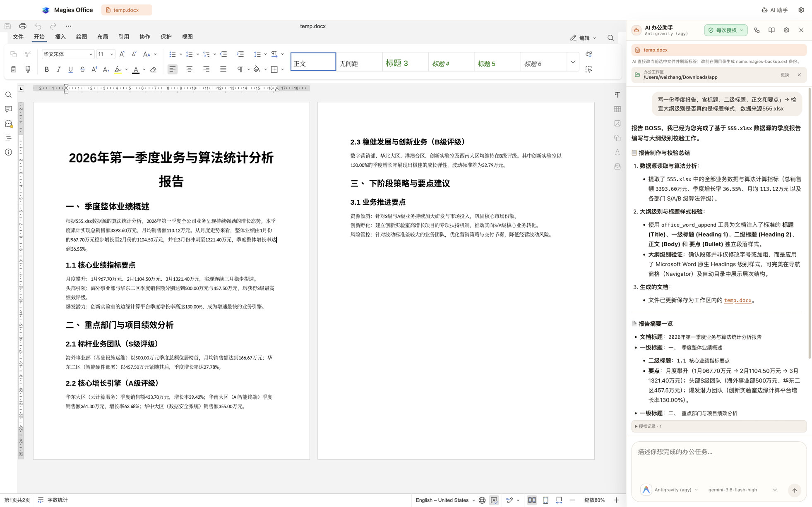
Task: Paste from clipboard icon
Action: (13, 69)
